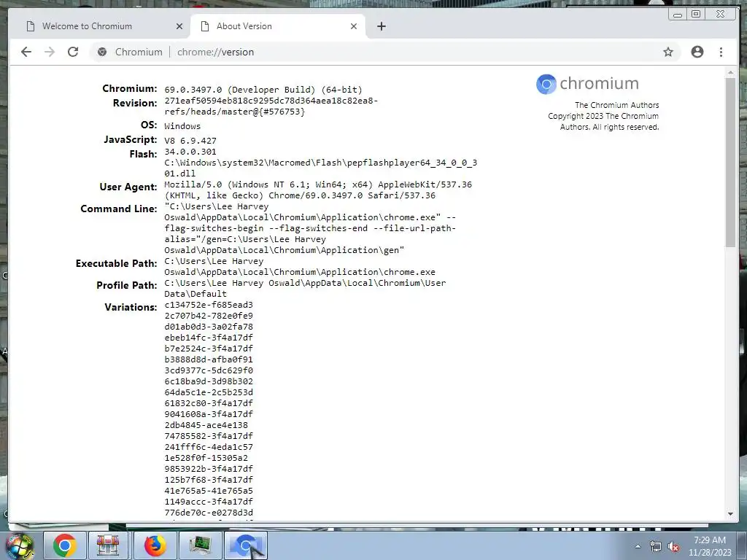The height and width of the screenshot is (560, 747).
Task: Click the page scrollbar thumb
Action: pos(730,162)
